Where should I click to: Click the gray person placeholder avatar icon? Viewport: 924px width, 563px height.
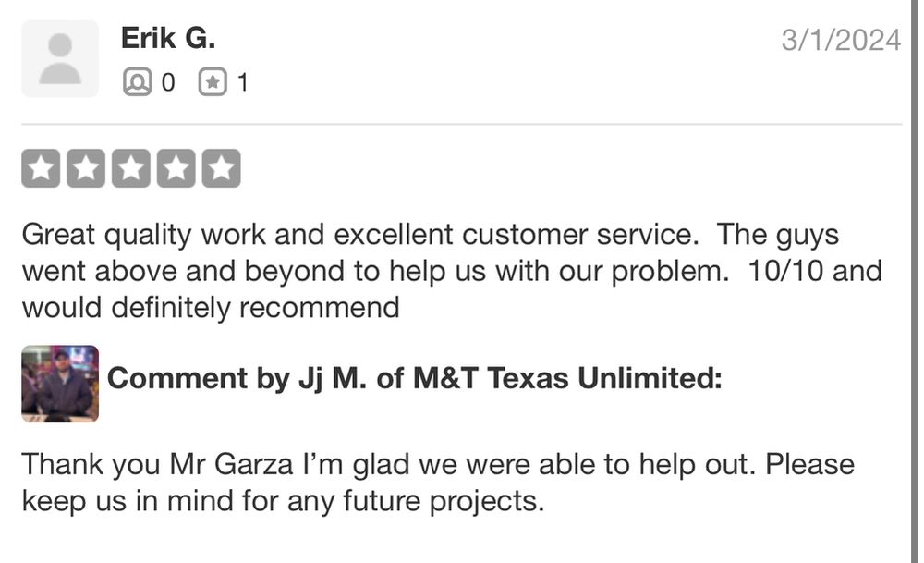pos(59,57)
